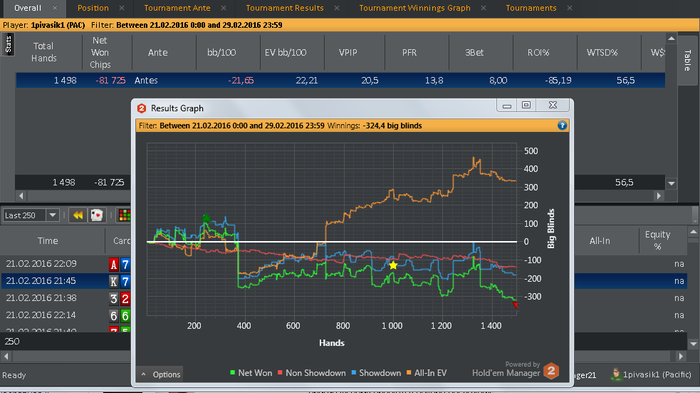Viewport: 700px width, 393px height.
Task: Click the Hold'em Manager 2 logo
Action: coord(551,371)
